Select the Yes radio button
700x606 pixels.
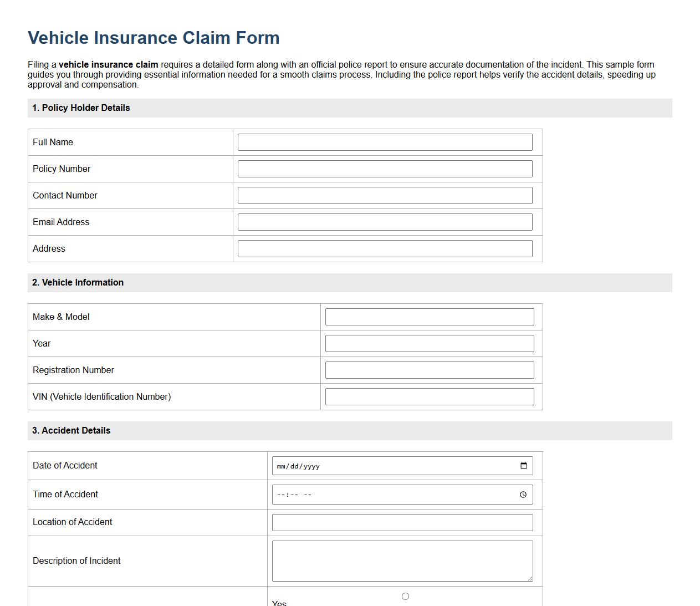click(405, 596)
